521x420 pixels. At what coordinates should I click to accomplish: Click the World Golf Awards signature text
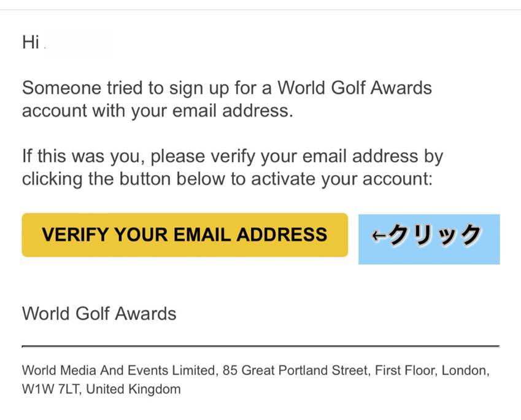point(99,314)
